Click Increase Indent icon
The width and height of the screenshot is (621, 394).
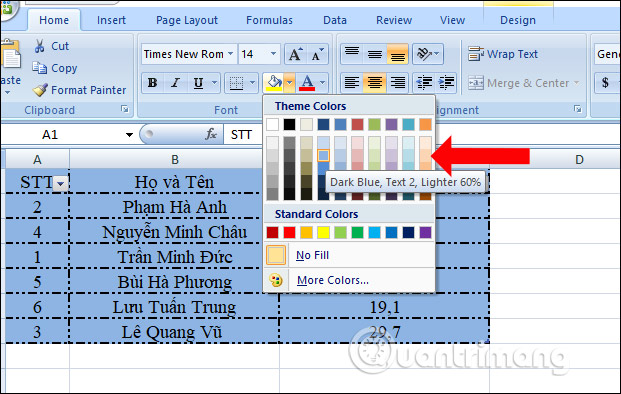coord(446,83)
